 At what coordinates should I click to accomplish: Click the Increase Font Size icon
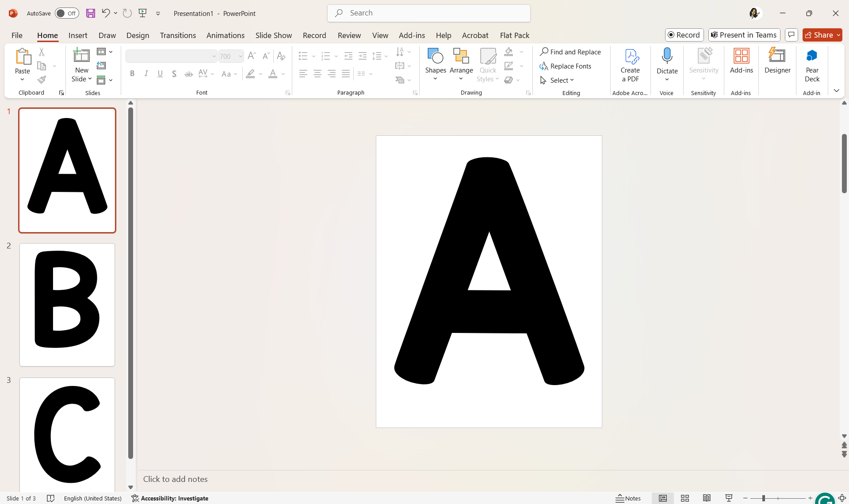coord(251,56)
